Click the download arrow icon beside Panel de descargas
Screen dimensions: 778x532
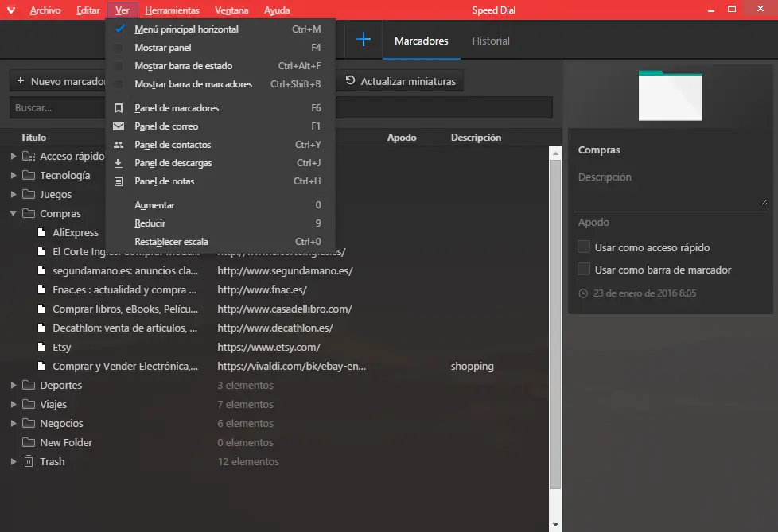click(119, 163)
